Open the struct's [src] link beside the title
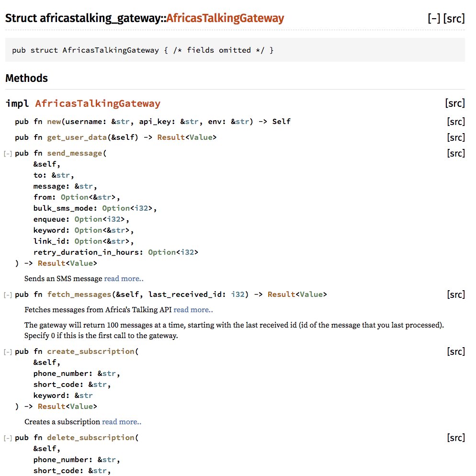The height and width of the screenshot is (476, 476). click(454, 19)
